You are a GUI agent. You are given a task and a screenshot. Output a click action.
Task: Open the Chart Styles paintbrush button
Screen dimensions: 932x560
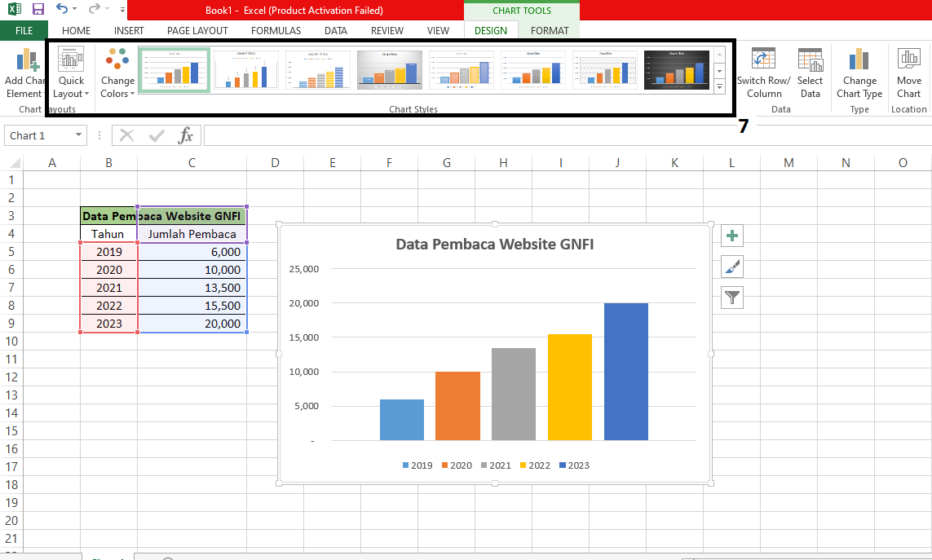click(x=732, y=267)
